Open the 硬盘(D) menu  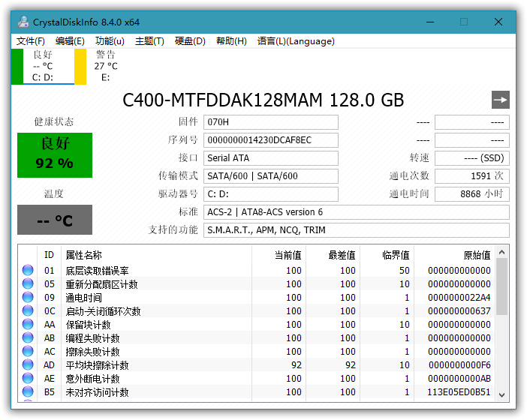(190, 41)
